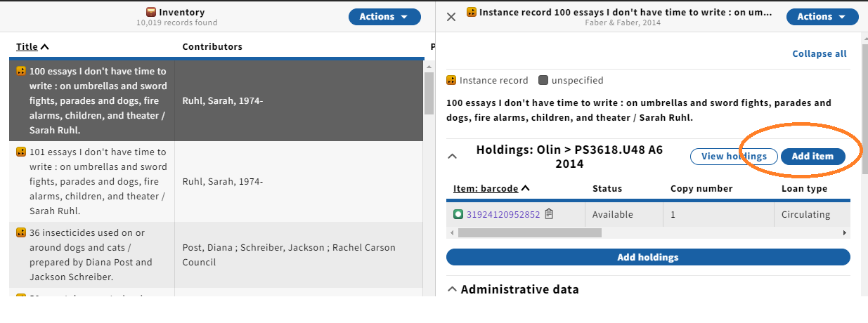
Task: Click instance icon beside 36 insecticides row
Action: [x=21, y=232]
